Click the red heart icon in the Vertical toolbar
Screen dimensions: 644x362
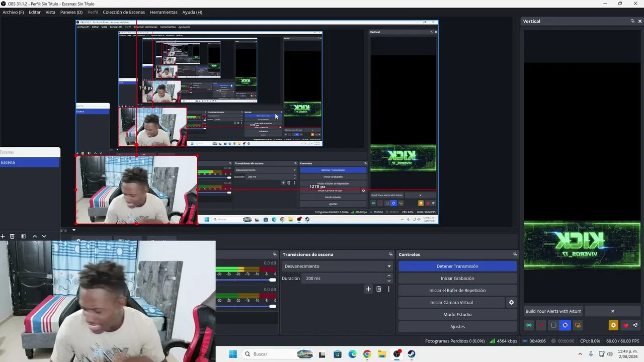[x=625, y=325]
